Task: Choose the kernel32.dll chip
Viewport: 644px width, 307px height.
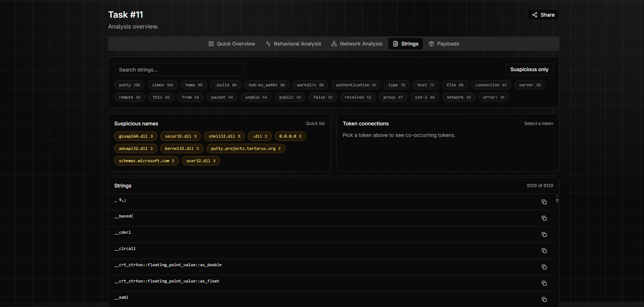Action: click(x=182, y=148)
